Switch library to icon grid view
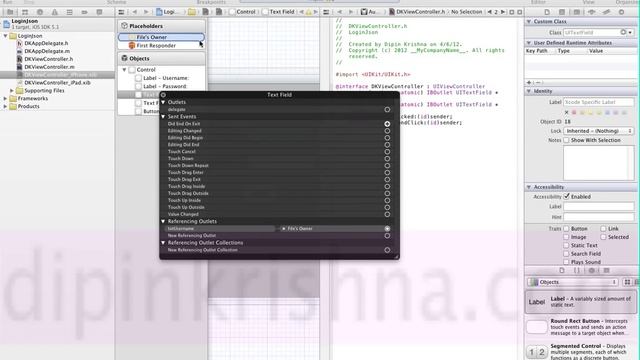Image resolution: width=640 pixels, height=360 pixels. [627, 282]
